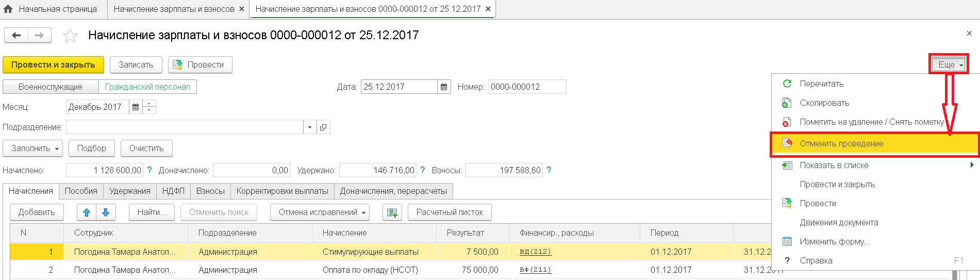Click the Очистить button
Viewport: 980px width, 280px height.
coord(146,148)
